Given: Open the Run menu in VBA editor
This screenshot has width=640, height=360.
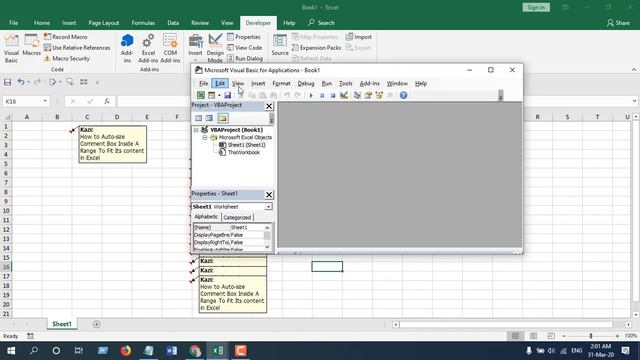Looking at the screenshot, I should pyautogui.click(x=327, y=83).
